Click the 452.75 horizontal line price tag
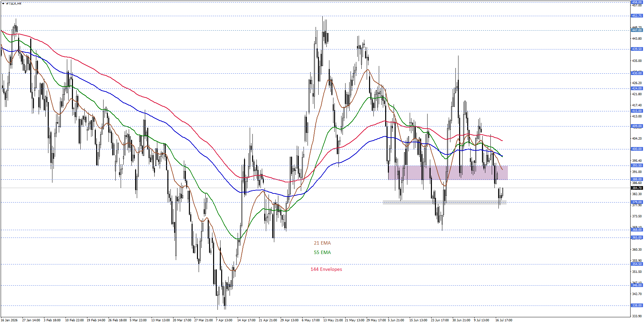Image resolution: width=644 pixels, height=324 pixels. (x=637, y=16)
